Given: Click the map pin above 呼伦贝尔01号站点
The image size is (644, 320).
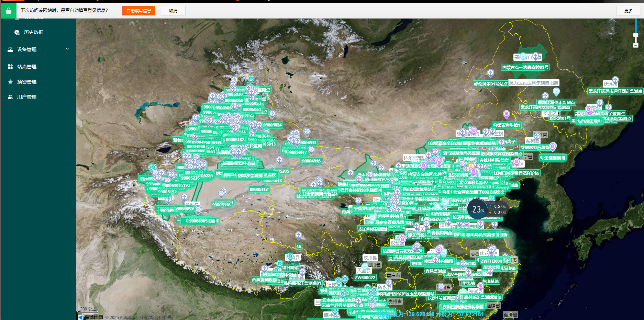Looking at the screenshot, I should 490,73.
